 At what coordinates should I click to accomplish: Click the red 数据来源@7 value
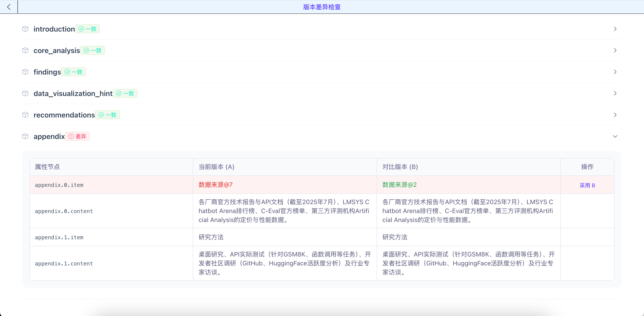click(x=216, y=185)
